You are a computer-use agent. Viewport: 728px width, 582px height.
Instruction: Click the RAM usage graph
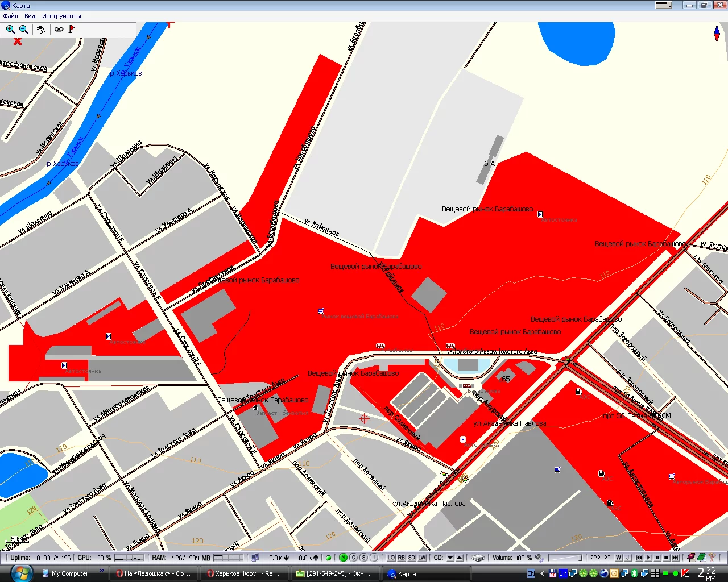[228, 558]
